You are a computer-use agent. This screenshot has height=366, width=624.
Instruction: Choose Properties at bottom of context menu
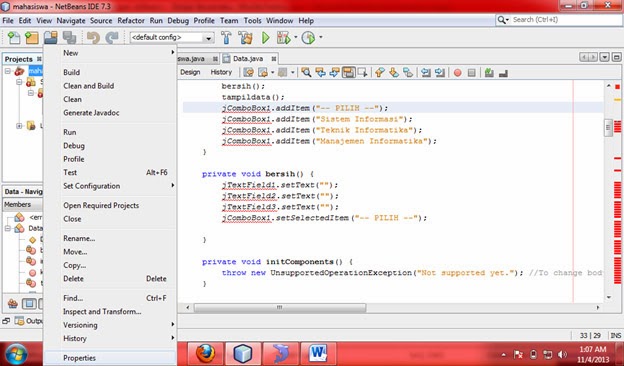pyautogui.click(x=80, y=358)
